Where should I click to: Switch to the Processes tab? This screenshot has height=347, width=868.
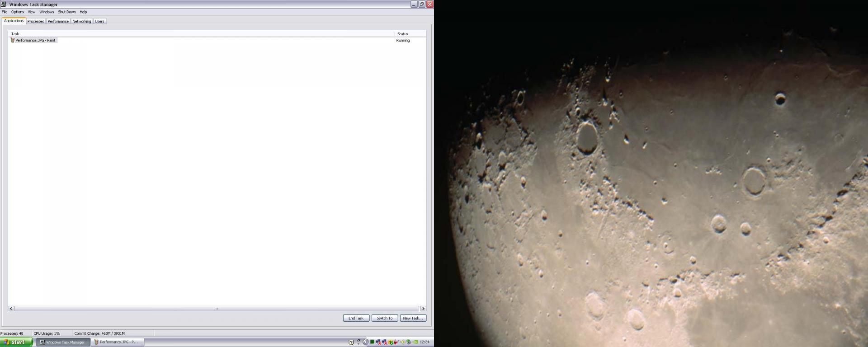pos(36,21)
